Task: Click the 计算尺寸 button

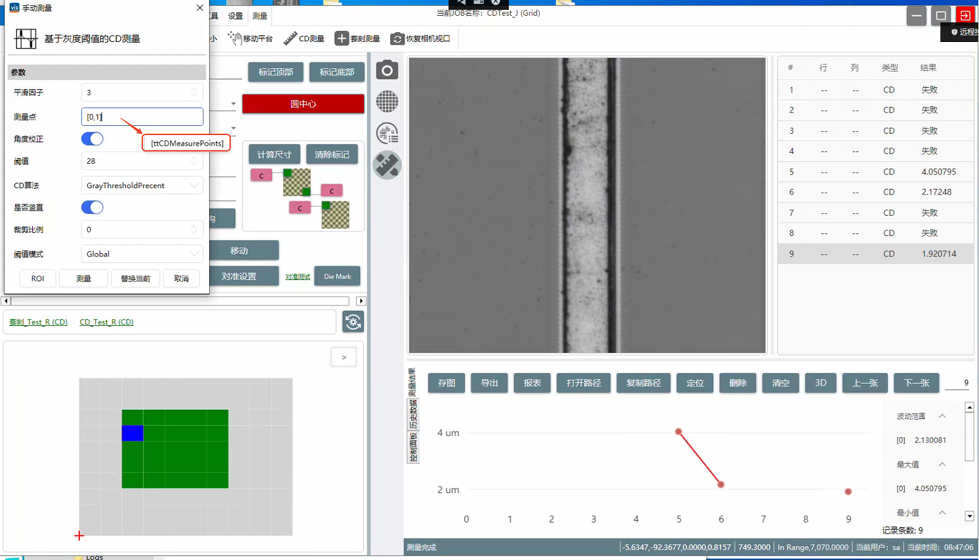Action: pyautogui.click(x=274, y=155)
